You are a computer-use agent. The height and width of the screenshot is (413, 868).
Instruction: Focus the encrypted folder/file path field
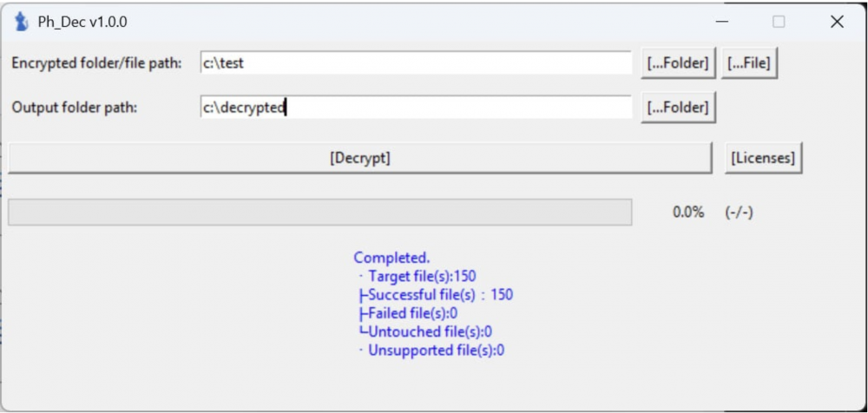[x=416, y=63]
